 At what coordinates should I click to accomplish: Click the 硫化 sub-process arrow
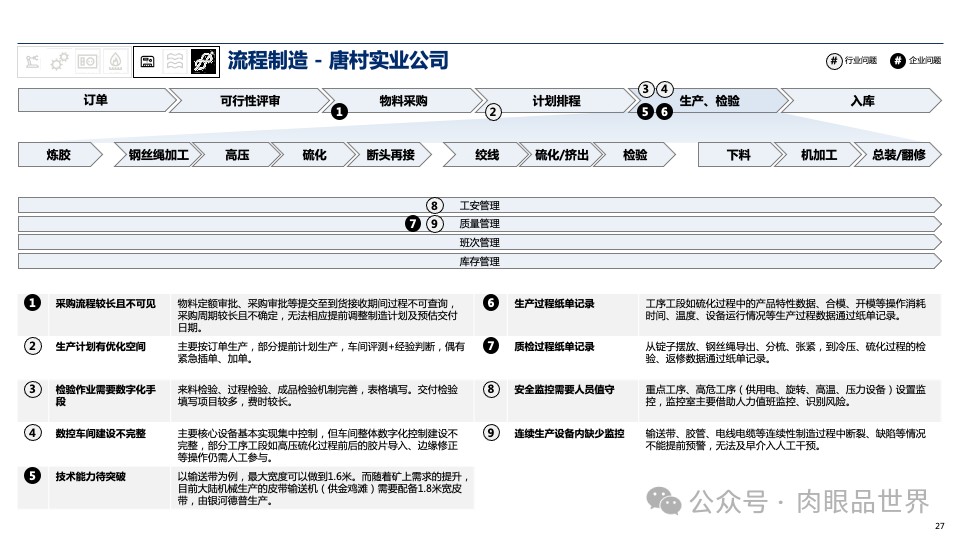[x=314, y=155]
